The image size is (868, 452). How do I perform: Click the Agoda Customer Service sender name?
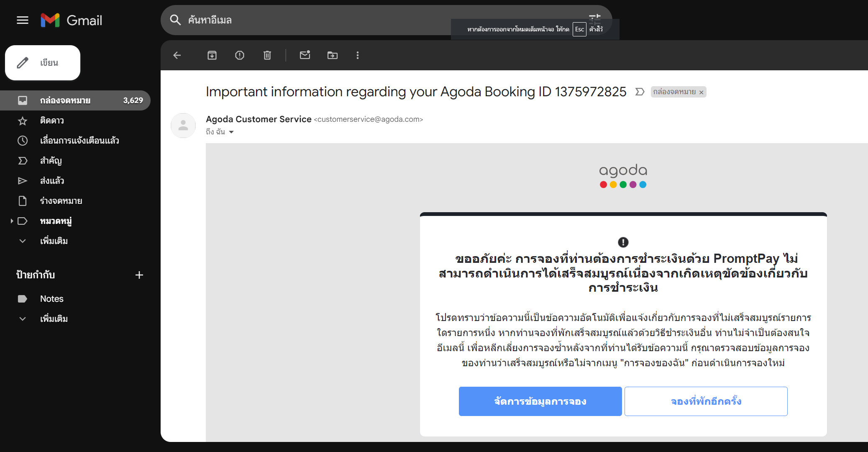(x=259, y=119)
